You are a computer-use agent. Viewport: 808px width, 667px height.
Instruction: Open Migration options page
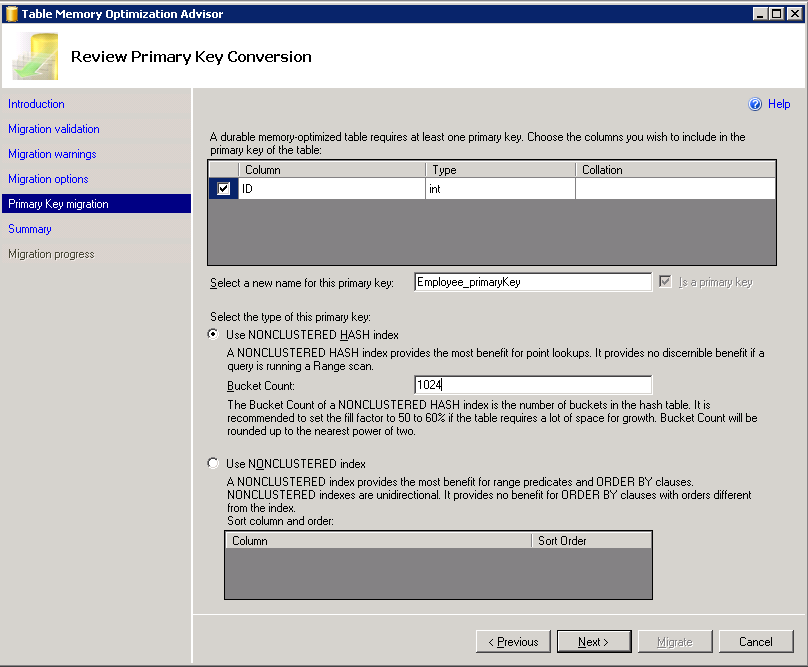[x=48, y=179]
